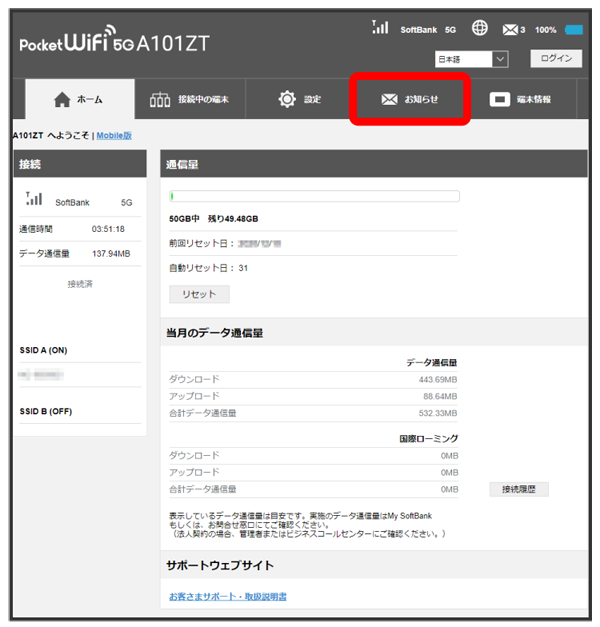
Task: Open the Mobile版 link
Action: [114, 135]
